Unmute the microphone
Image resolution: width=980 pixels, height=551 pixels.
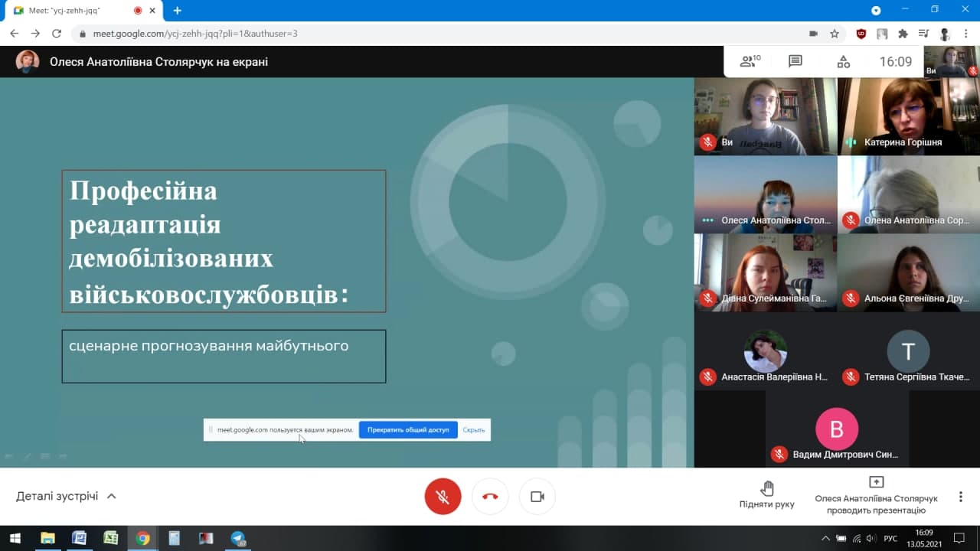tap(443, 497)
